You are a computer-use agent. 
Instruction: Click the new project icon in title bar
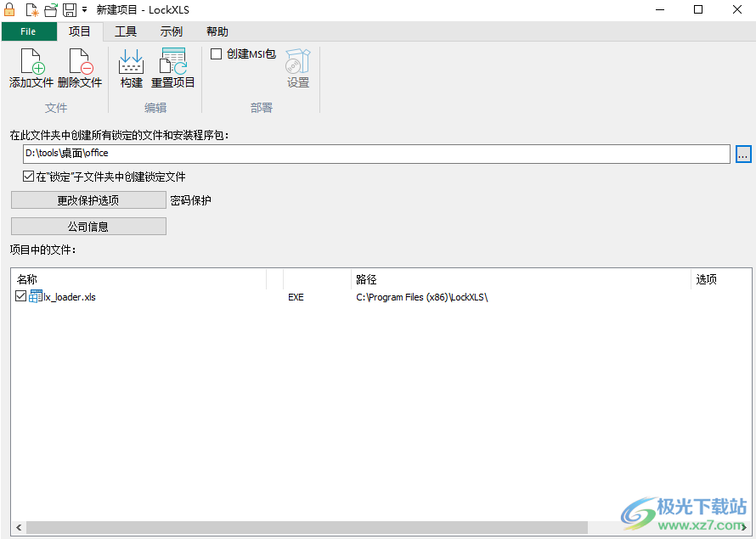tap(31, 9)
